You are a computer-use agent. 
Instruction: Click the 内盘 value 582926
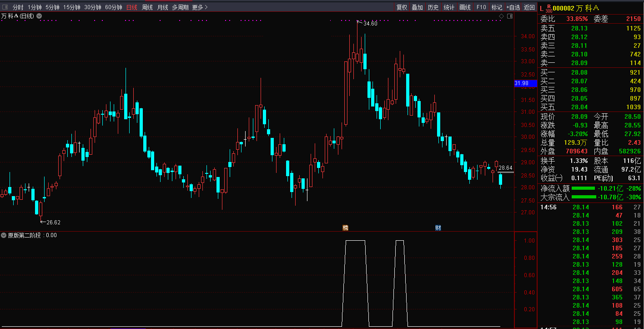(x=629, y=151)
